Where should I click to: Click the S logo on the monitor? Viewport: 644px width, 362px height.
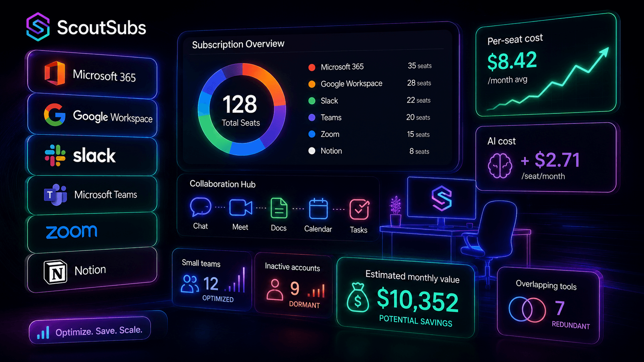(x=442, y=198)
